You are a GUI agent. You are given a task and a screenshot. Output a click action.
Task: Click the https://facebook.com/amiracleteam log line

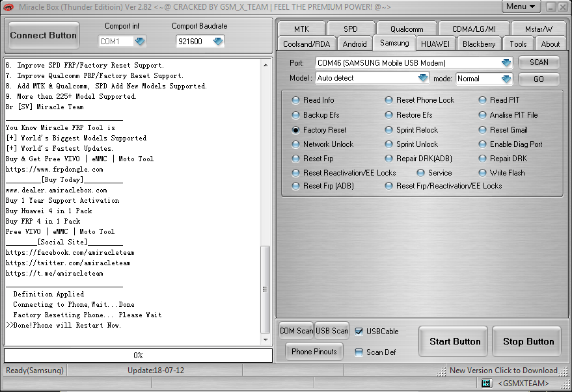pos(70,252)
